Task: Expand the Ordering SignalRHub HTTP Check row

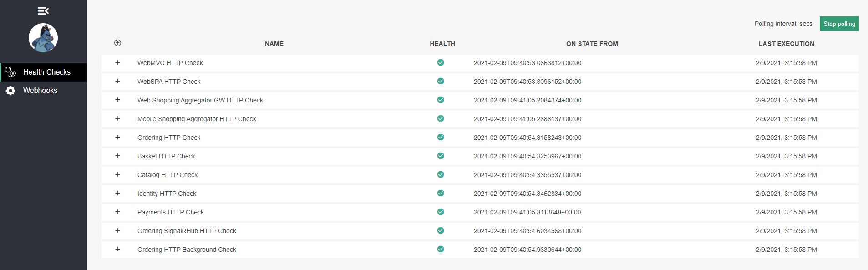Action: coord(117,230)
